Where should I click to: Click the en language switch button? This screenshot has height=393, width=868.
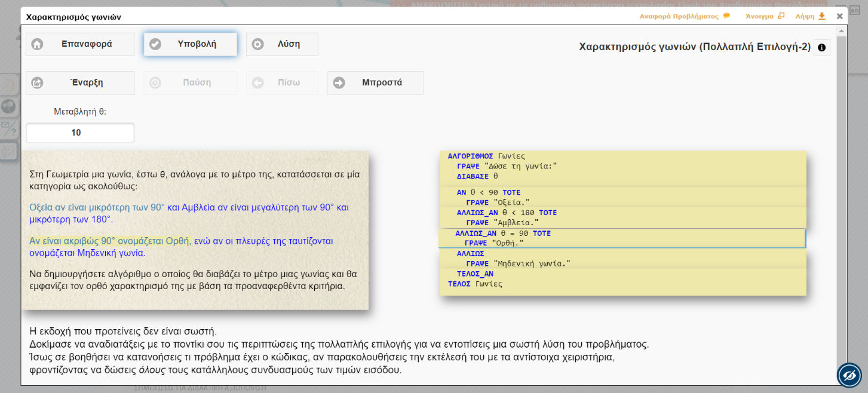pos(854,10)
